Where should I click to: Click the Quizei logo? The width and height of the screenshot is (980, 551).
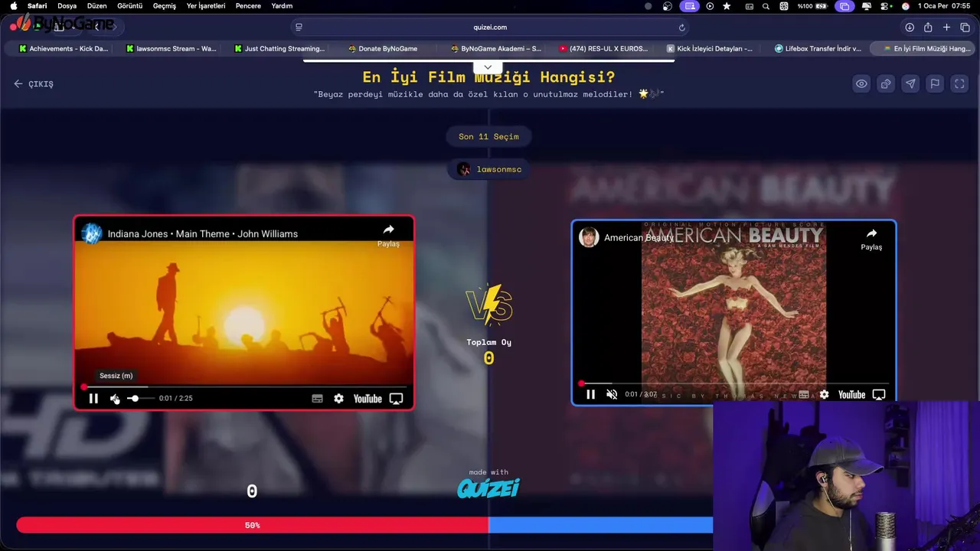(488, 487)
